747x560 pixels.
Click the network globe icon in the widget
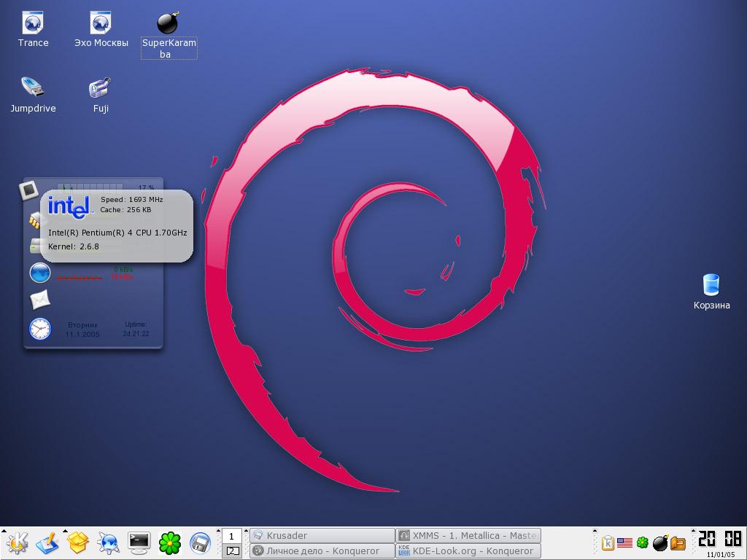[40, 273]
